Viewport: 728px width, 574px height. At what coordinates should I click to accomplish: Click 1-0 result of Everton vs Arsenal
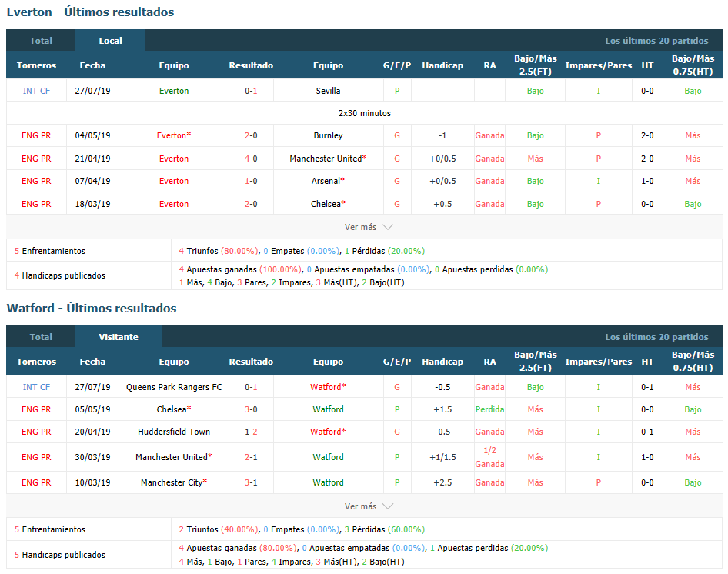tap(251, 181)
